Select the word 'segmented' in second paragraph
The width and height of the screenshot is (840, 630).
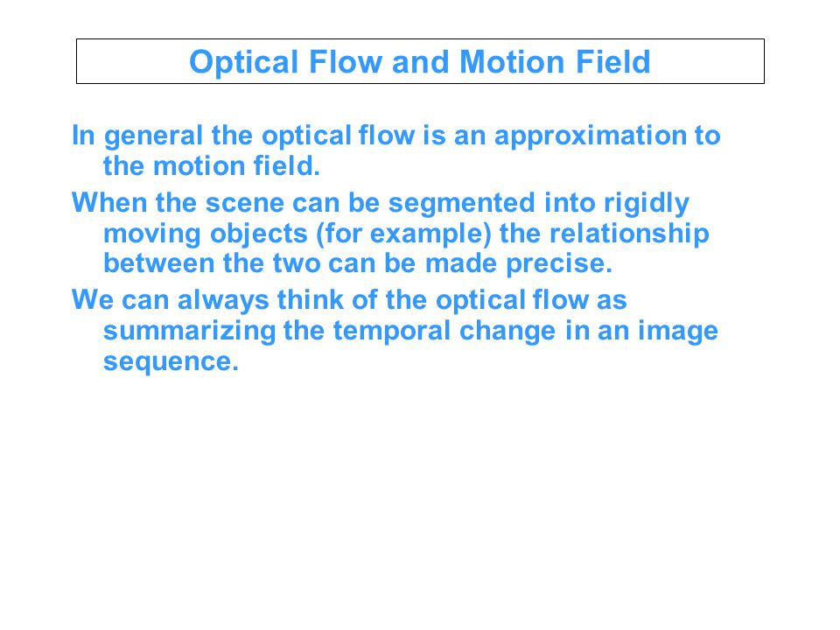pos(461,204)
